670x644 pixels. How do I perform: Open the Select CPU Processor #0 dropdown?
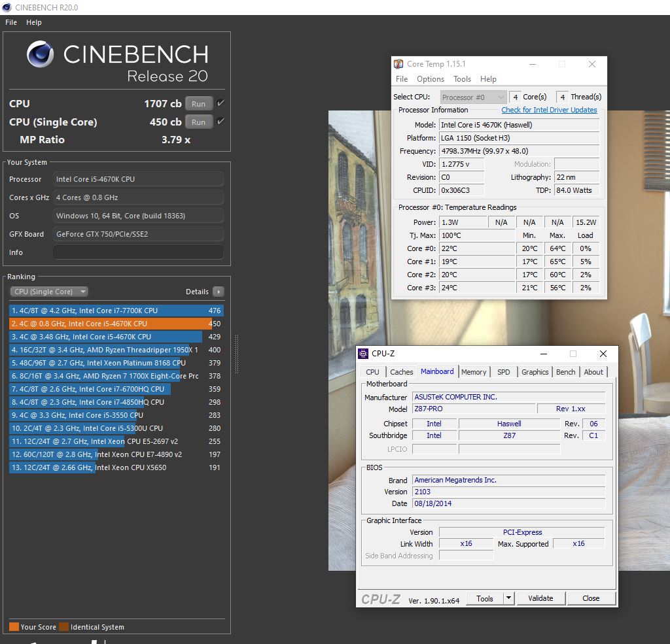(473, 97)
